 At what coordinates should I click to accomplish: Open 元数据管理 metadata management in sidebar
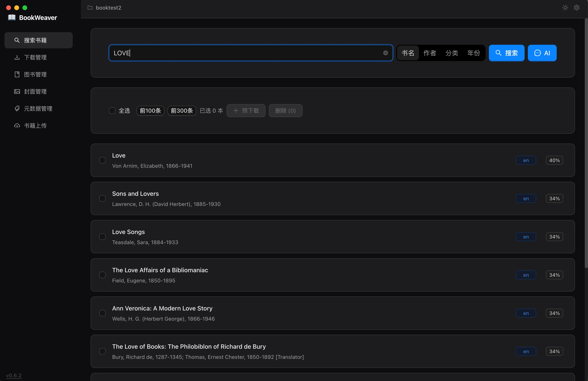pos(38,109)
